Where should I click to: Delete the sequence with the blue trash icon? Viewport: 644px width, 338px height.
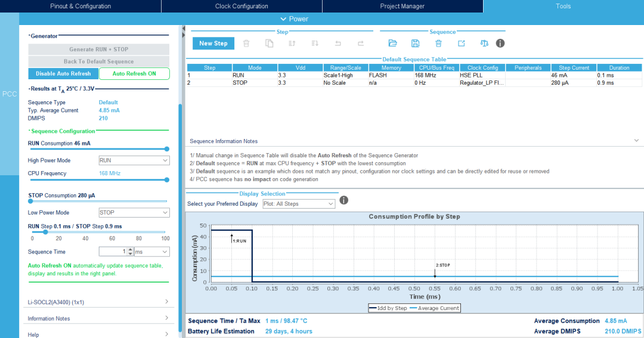(x=439, y=43)
